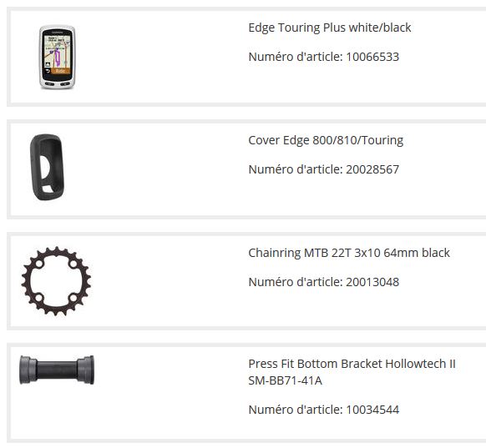
Task: Click the map screen on the Garmin device image
Action: (x=58, y=52)
